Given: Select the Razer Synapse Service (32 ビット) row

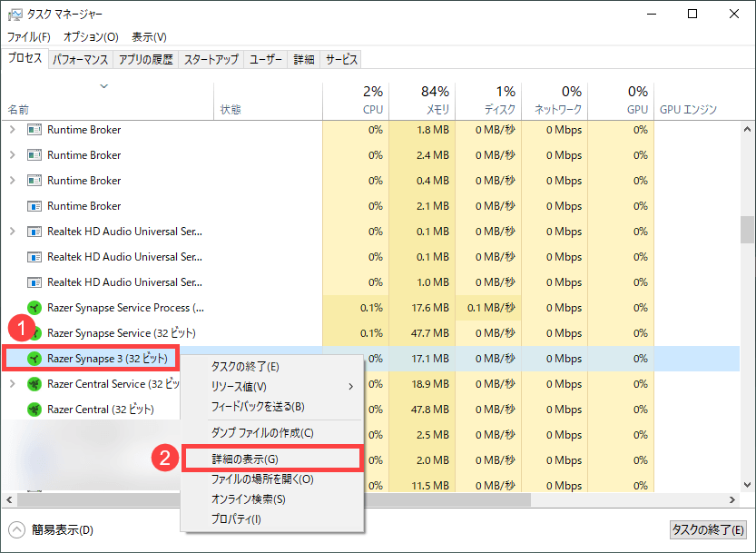Looking at the screenshot, I should coord(371,333).
